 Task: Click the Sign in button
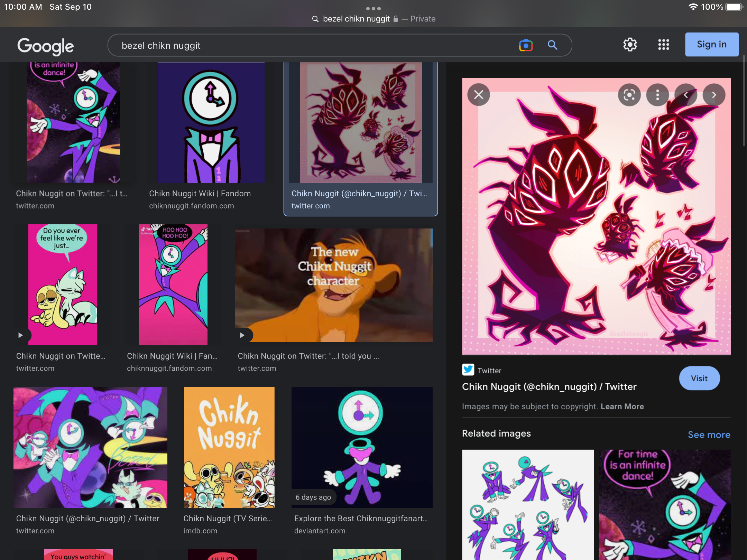click(712, 45)
